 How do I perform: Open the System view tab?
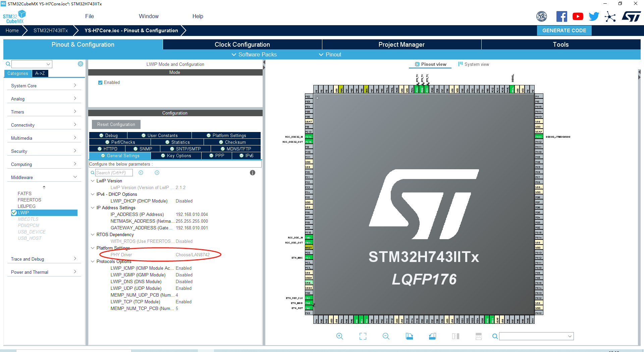coord(473,64)
